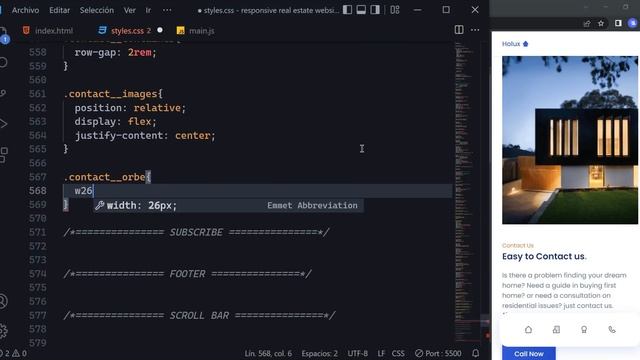Split the editor to the right
This screenshot has width=640, height=360.
[459, 29]
